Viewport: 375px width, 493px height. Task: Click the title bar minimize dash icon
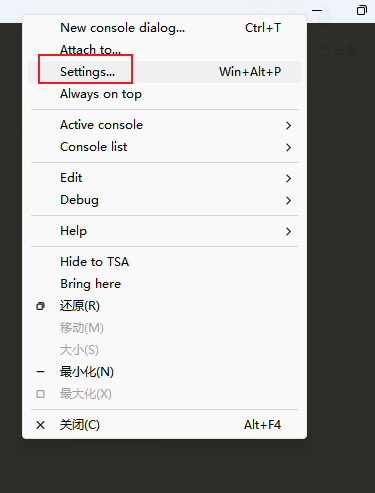click(x=317, y=10)
